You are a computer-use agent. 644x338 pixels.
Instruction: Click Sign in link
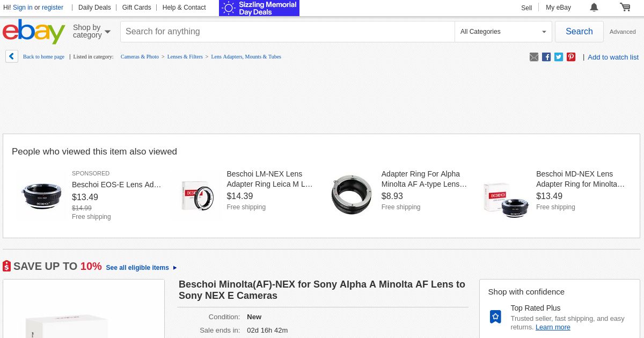tap(23, 8)
